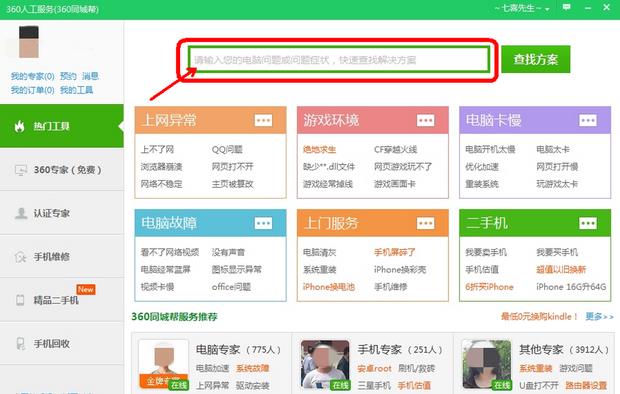Click the iPhone换彩壳 entry
The height and width of the screenshot is (394, 620).
[x=400, y=269]
